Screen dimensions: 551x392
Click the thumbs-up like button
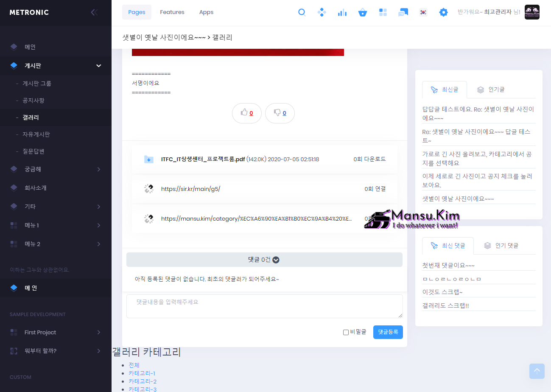click(x=247, y=113)
